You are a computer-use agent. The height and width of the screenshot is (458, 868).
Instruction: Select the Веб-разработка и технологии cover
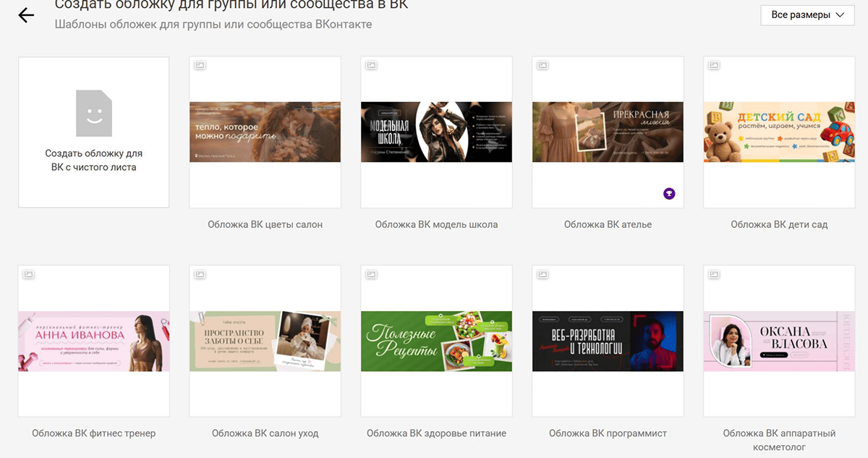coord(608,341)
